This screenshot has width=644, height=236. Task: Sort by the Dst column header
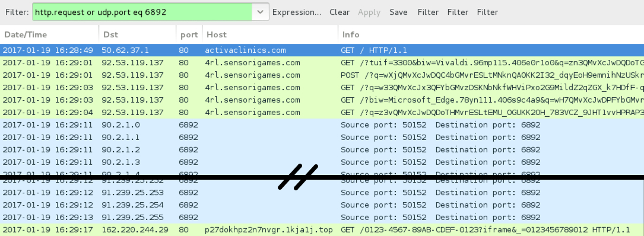pos(138,34)
